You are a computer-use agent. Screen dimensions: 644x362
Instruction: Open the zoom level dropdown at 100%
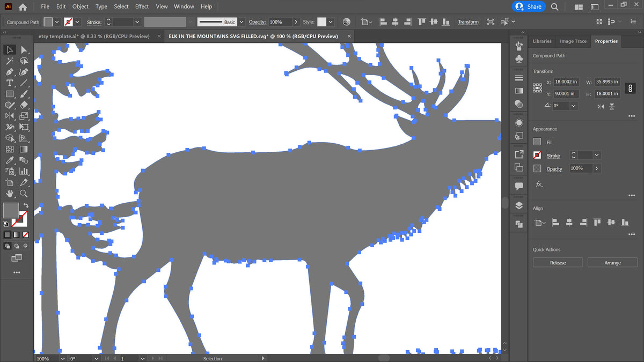(x=62, y=358)
